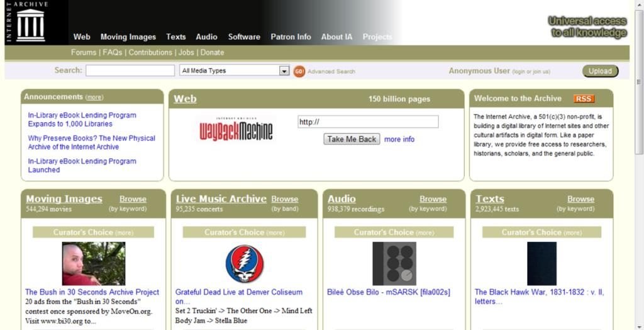Open Advanced Search
Screen dimensions: 644x330
pyautogui.click(x=331, y=72)
